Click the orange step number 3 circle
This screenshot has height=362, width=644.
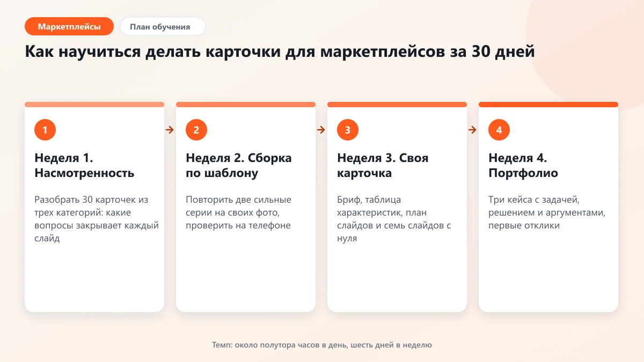pyautogui.click(x=348, y=130)
